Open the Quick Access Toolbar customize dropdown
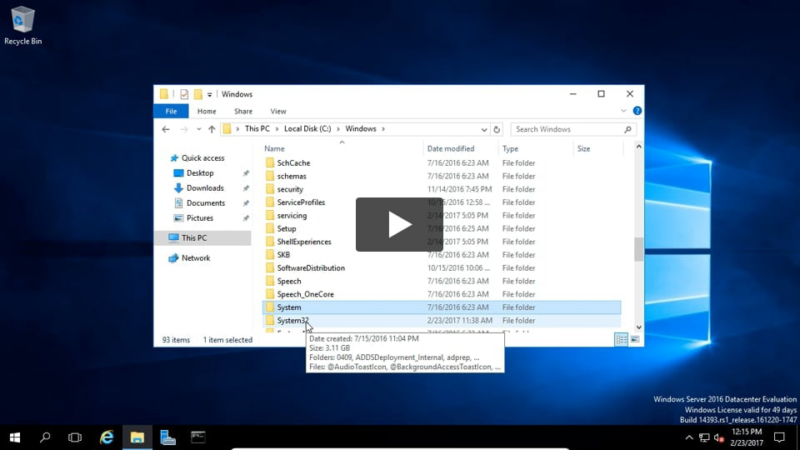800x450 pixels. [x=210, y=94]
